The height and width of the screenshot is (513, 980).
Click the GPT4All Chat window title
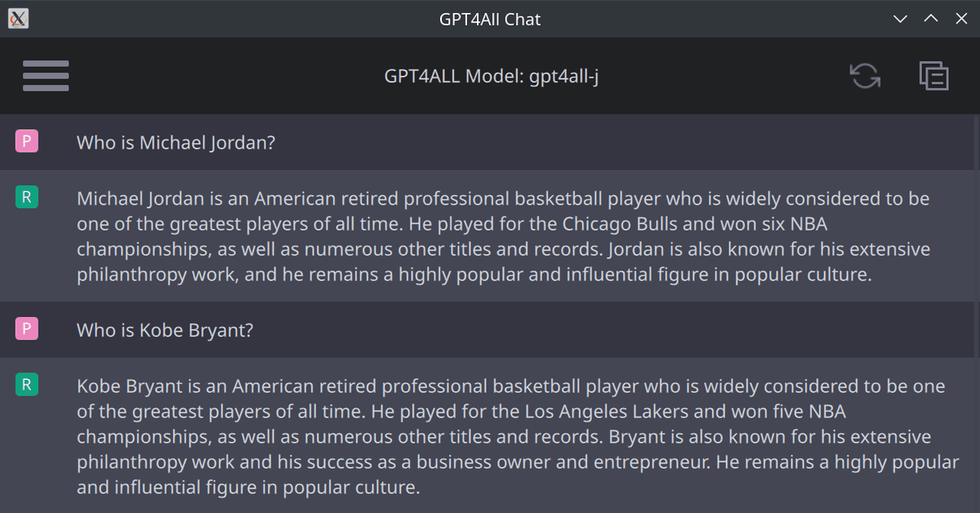pos(490,19)
